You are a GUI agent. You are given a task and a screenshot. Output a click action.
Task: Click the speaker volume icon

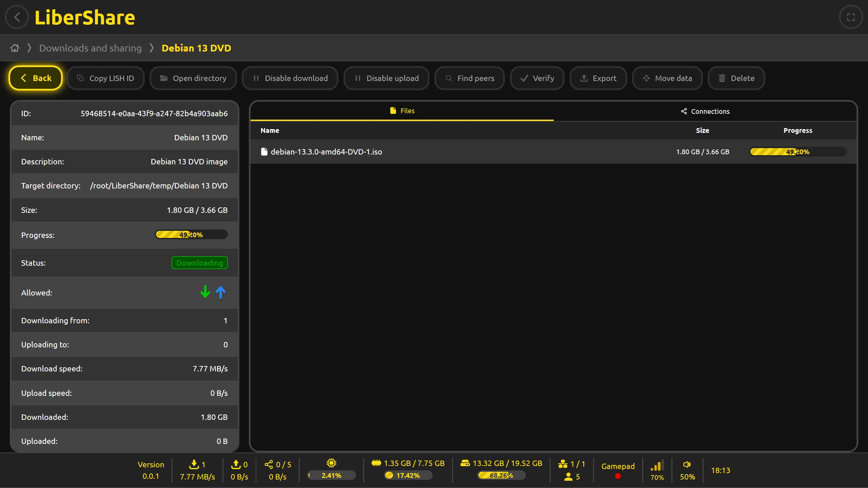(x=687, y=464)
